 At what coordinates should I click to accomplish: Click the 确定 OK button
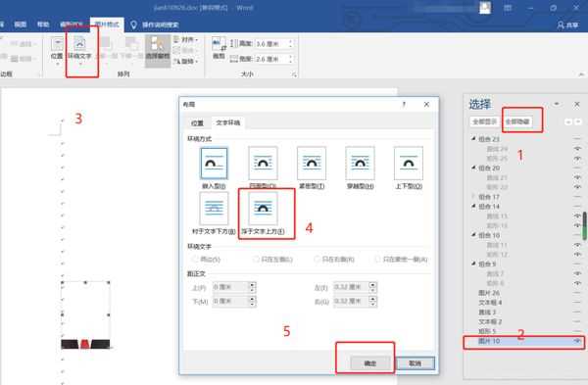[x=370, y=362]
